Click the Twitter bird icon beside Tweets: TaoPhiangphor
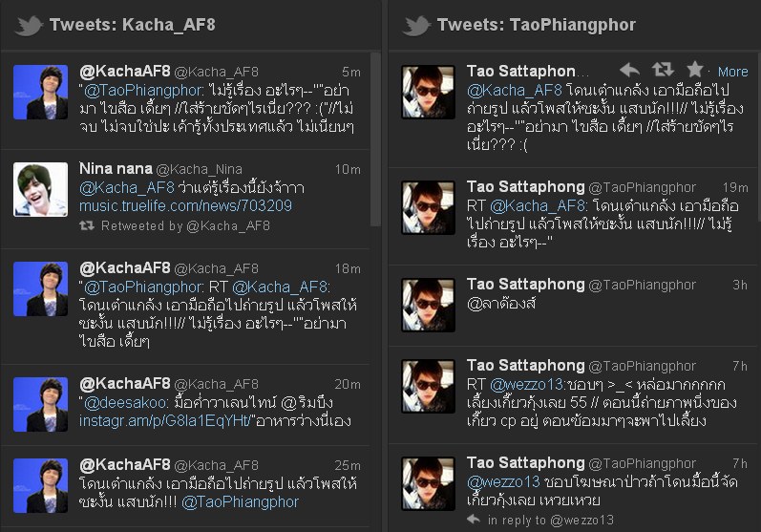The height and width of the screenshot is (532, 761). tap(416, 25)
